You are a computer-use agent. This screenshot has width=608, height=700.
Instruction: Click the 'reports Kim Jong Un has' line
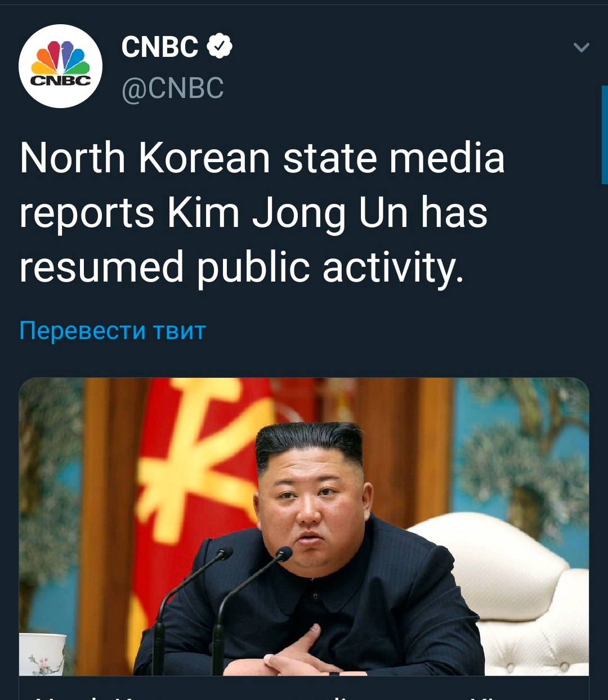coord(253,213)
